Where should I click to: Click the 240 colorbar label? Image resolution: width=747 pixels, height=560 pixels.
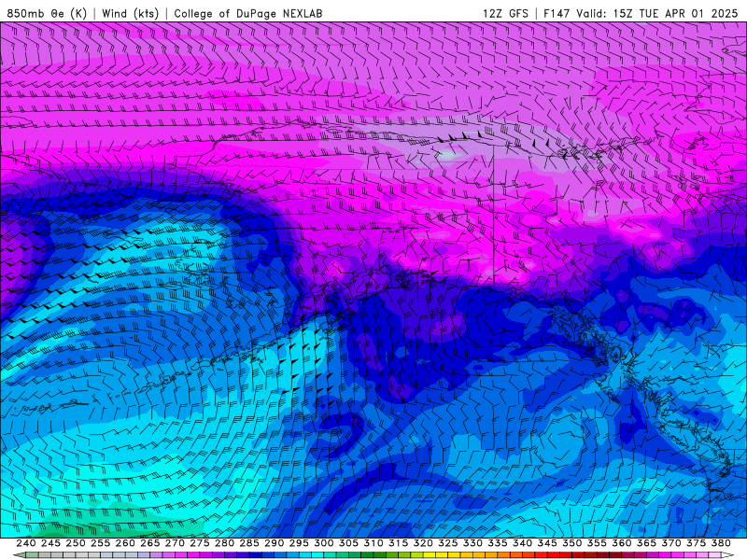[x=26, y=543]
